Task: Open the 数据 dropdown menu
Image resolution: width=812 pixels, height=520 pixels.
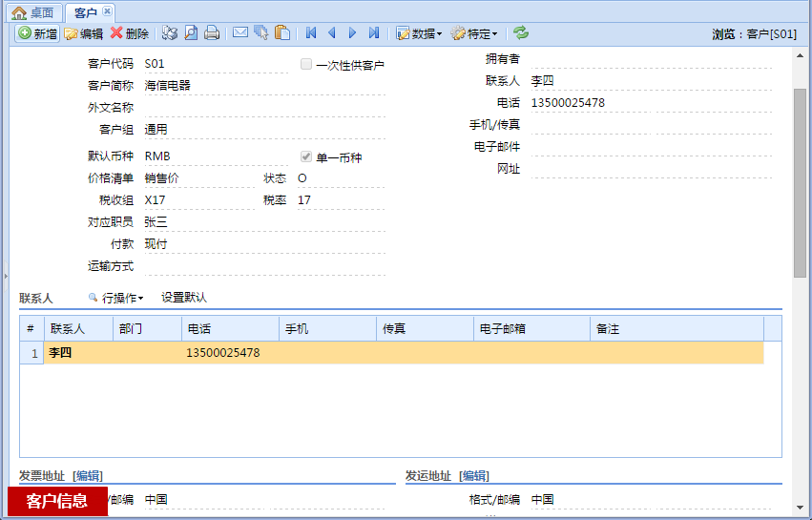Action: point(419,33)
